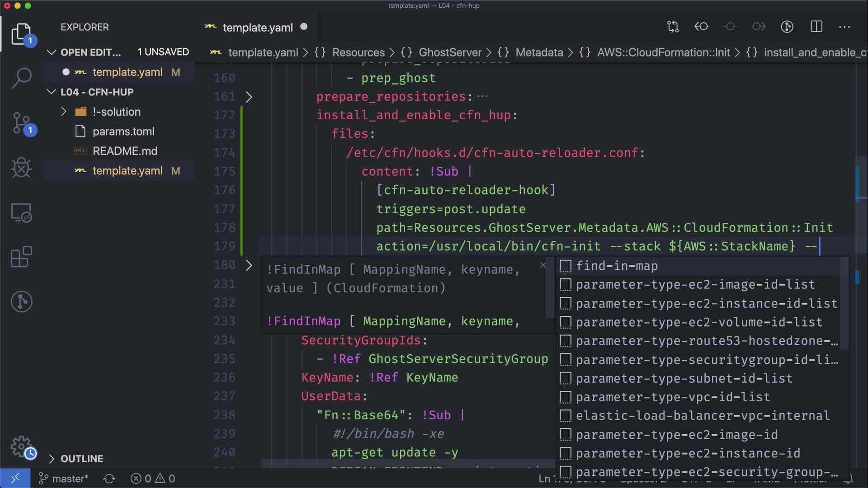
Task: Open the Run and Debug view
Action: [21, 168]
